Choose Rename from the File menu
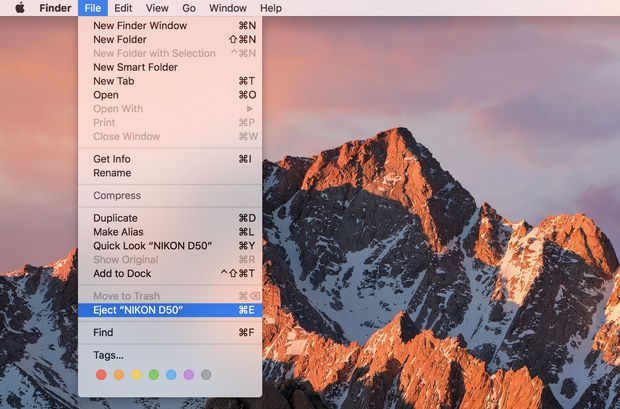 111,173
